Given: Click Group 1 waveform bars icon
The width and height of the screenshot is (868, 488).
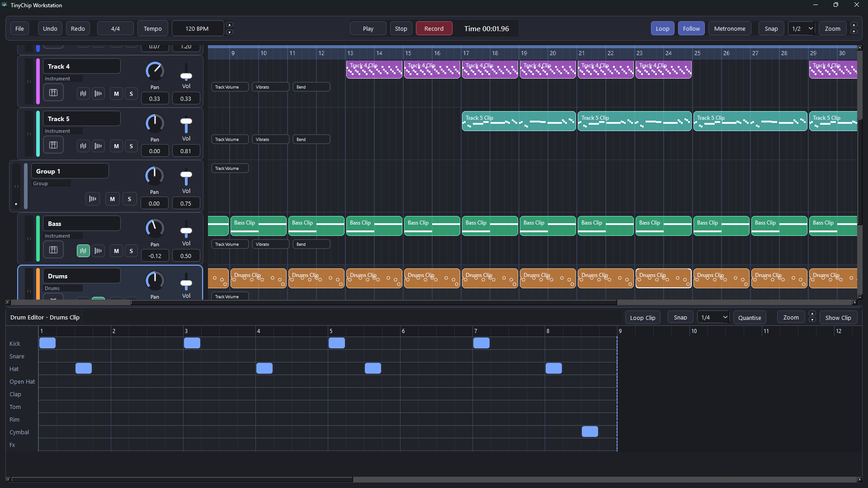Looking at the screenshot, I should click(x=93, y=199).
